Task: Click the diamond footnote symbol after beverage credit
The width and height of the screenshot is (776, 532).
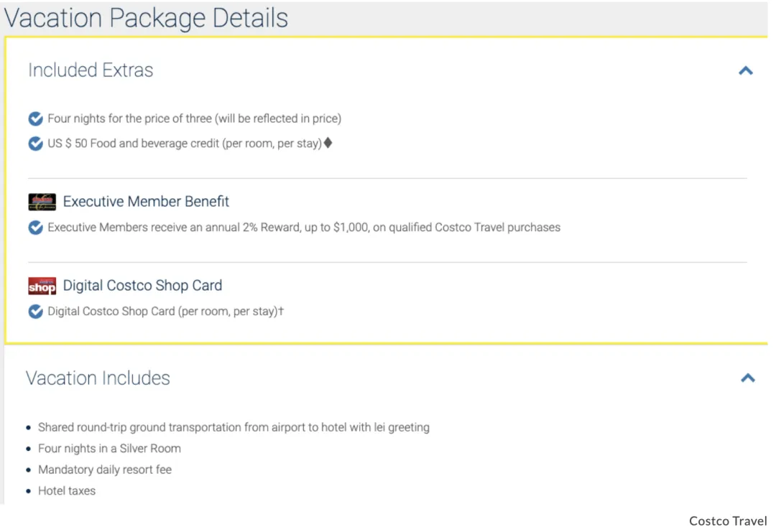Action: [x=328, y=143]
